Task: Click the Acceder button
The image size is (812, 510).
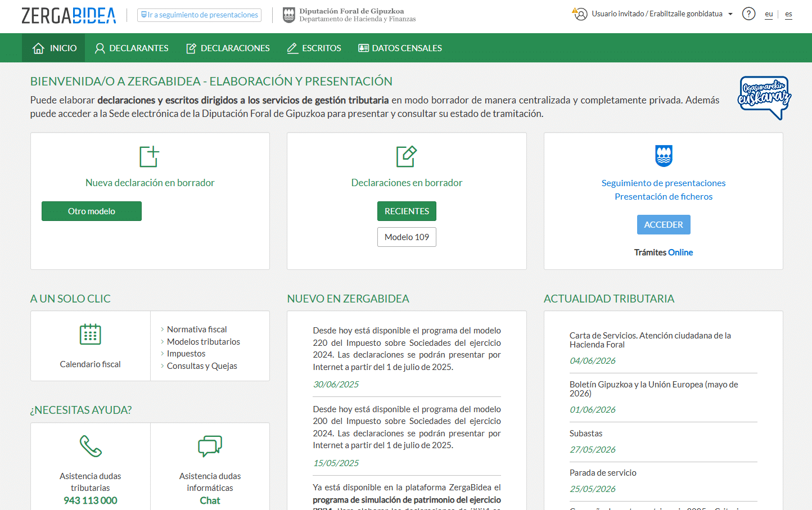Action: point(664,224)
